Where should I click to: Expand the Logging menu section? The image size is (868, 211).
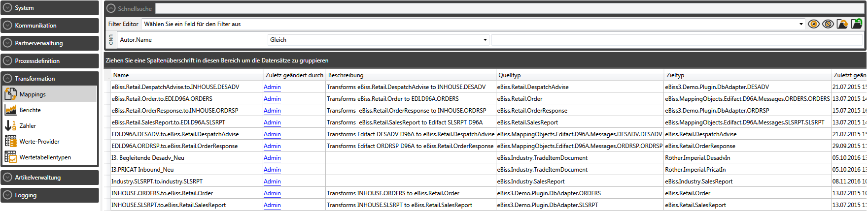[49, 195]
